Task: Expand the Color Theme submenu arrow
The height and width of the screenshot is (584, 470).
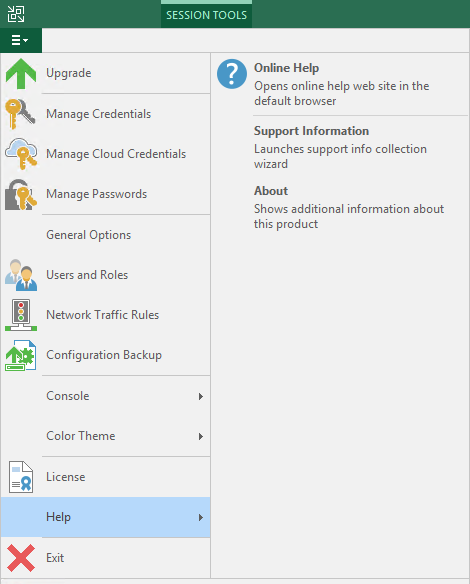Action: click(x=201, y=437)
